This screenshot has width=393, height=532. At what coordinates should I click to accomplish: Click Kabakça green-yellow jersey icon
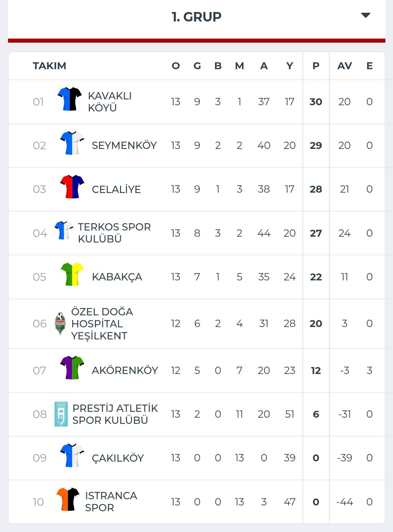(x=72, y=274)
